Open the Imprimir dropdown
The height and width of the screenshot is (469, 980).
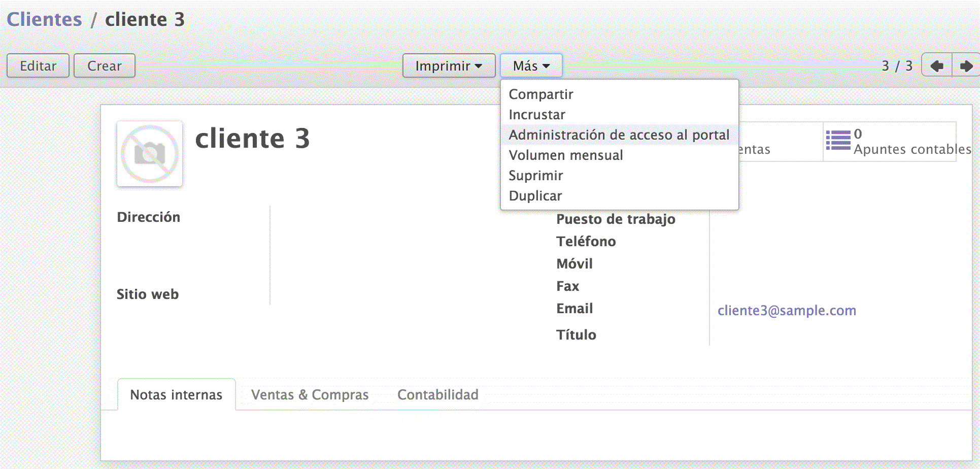448,66
